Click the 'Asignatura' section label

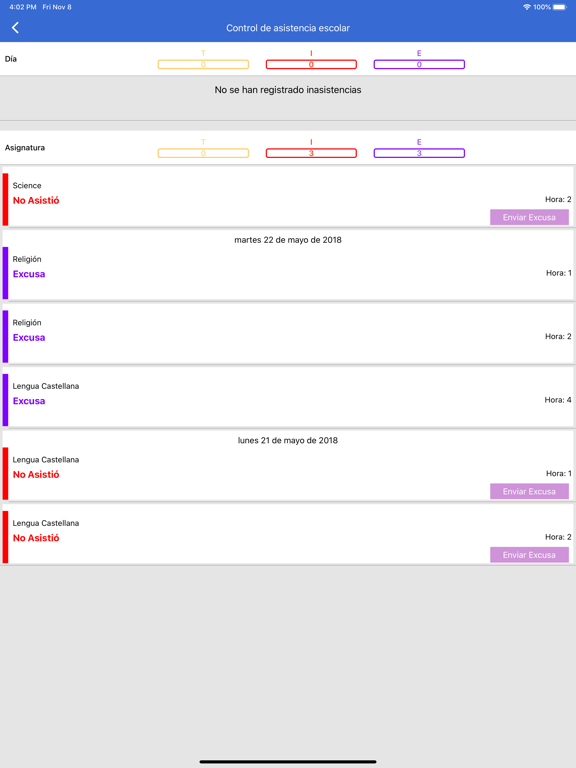pyautogui.click(x=24, y=147)
